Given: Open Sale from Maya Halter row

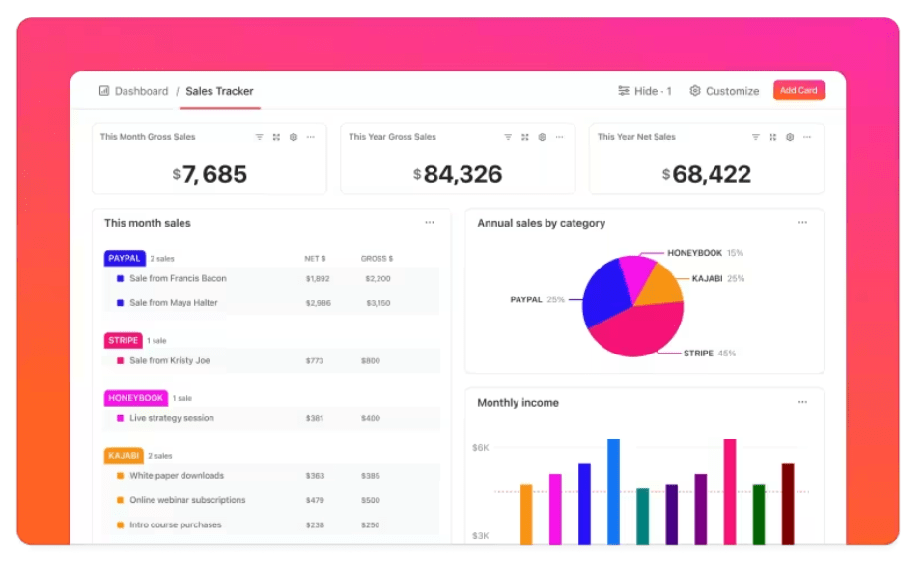Looking at the screenshot, I should (x=271, y=303).
